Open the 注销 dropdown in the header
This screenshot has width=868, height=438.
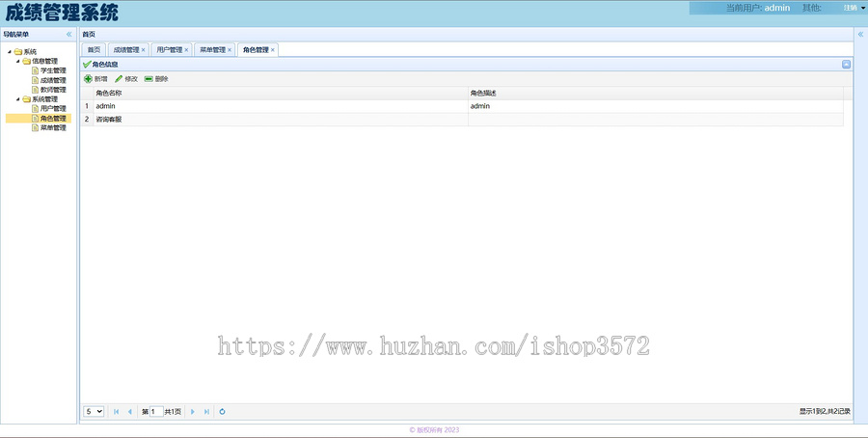click(x=854, y=8)
